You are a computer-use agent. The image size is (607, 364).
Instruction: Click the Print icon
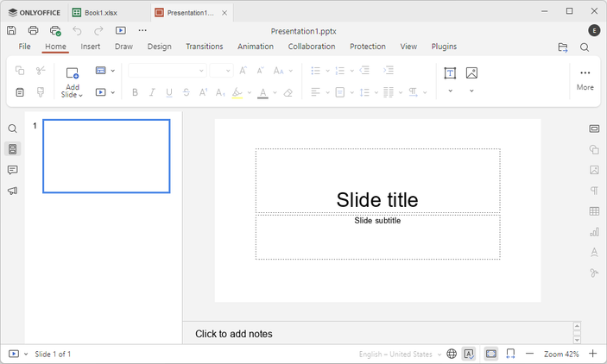pyautogui.click(x=34, y=30)
